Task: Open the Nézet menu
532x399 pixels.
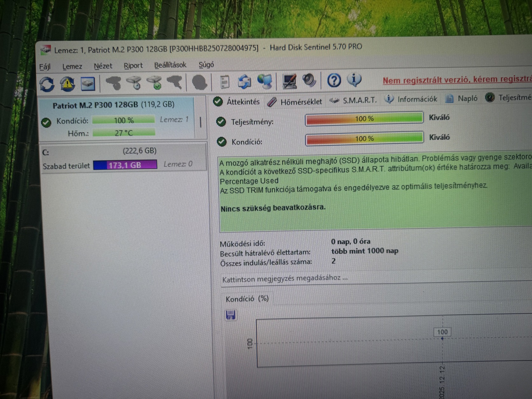Action: coord(103,66)
